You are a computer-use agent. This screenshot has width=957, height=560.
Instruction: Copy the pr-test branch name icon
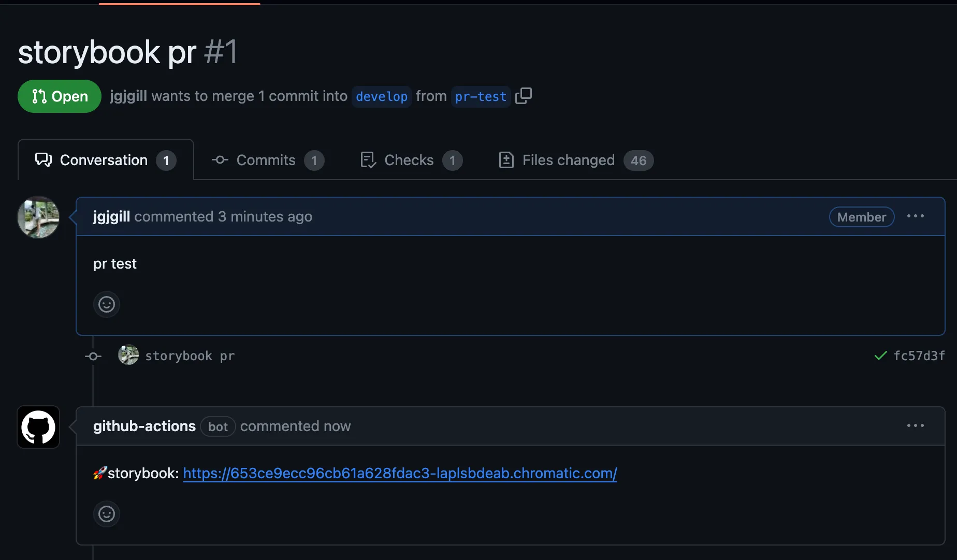[524, 96]
